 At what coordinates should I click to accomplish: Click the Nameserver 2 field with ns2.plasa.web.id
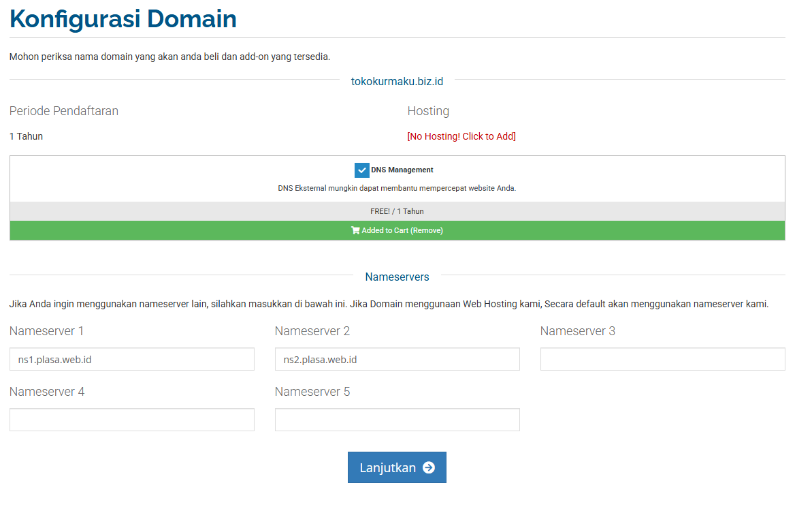point(397,359)
